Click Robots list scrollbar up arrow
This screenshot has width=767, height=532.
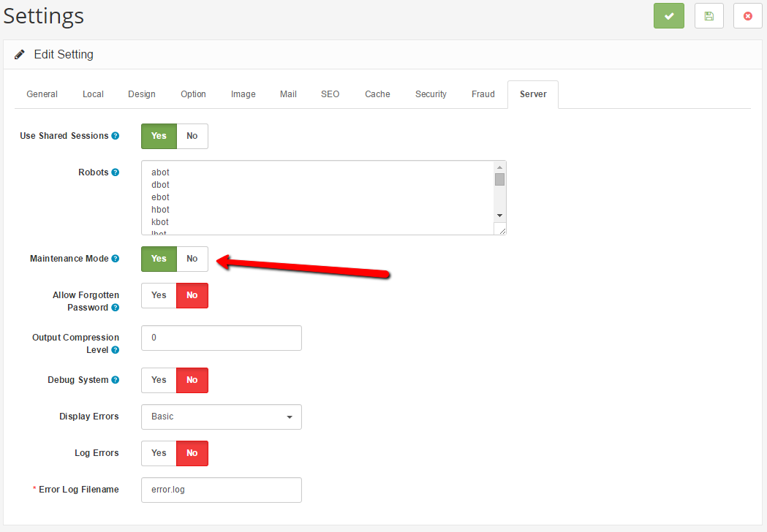(499, 167)
